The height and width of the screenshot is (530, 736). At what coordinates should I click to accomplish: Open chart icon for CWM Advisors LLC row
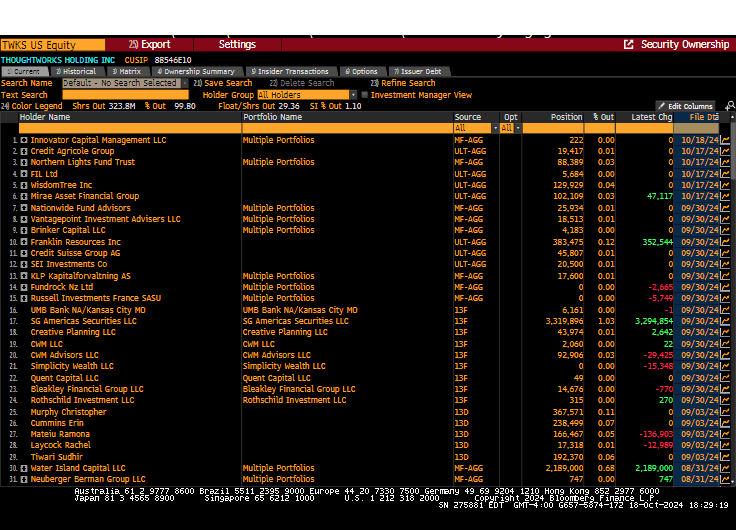tap(725, 355)
